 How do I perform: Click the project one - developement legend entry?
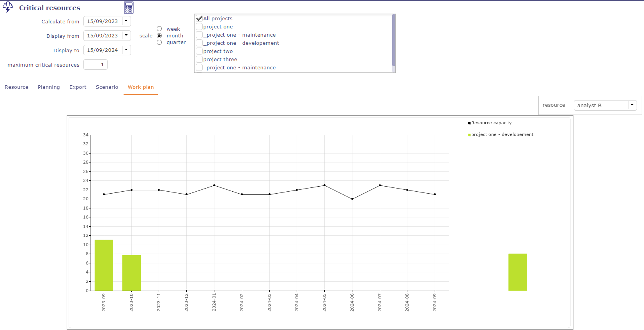point(501,134)
